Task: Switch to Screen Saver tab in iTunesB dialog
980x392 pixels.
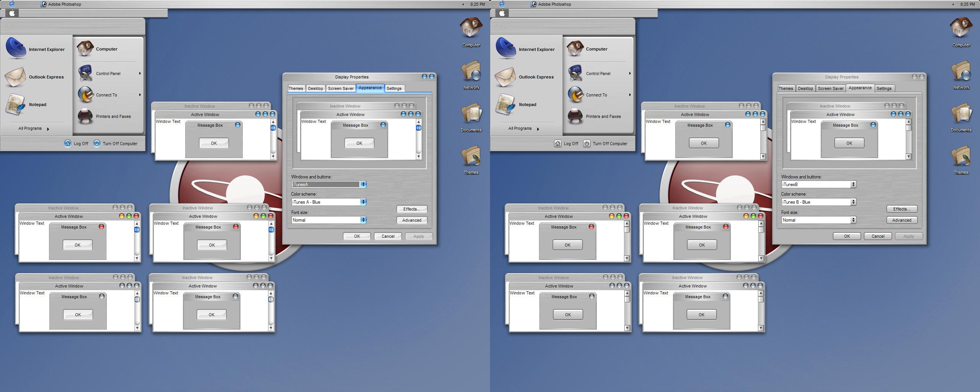Action: [831, 88]
